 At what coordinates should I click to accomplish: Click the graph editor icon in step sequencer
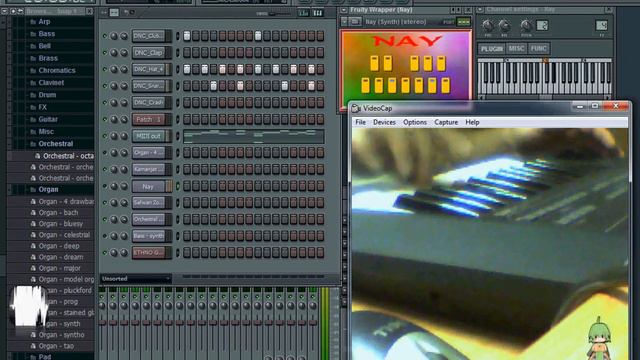tap(303, 13)
